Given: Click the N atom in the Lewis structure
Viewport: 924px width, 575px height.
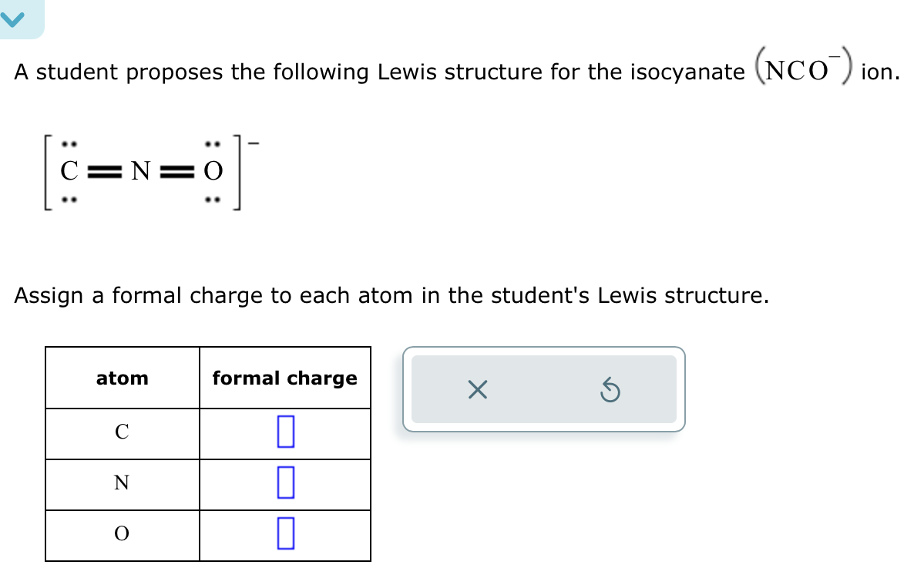Looking at the screenshot, I should pyautogui.click(x=139, y=170).
